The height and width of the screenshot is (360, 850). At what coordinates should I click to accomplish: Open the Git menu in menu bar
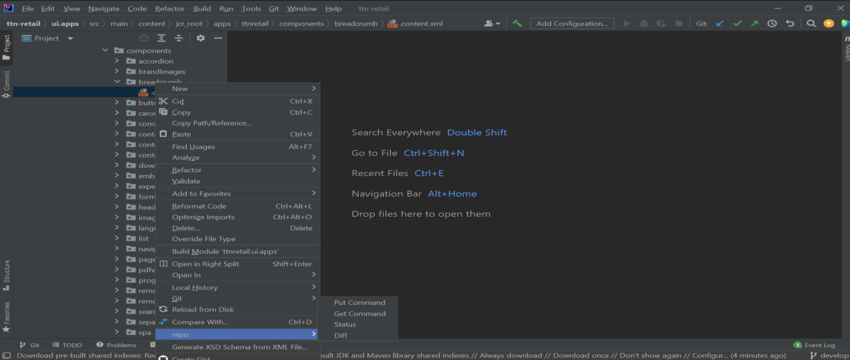(x=274, y=9)
